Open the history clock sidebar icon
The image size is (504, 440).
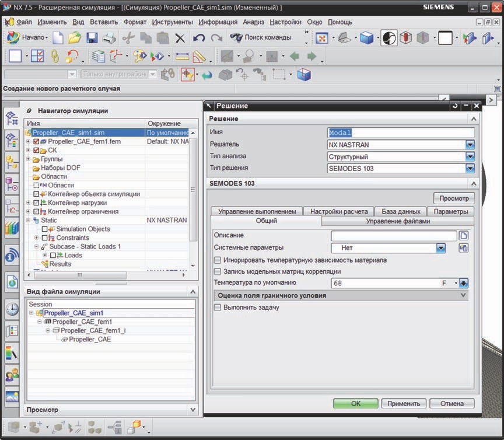pyautogui.click(x=12, y=309)
